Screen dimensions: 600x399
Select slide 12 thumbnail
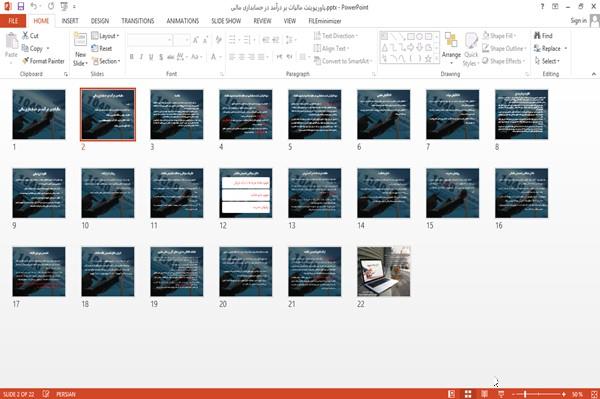click(246, 193)
